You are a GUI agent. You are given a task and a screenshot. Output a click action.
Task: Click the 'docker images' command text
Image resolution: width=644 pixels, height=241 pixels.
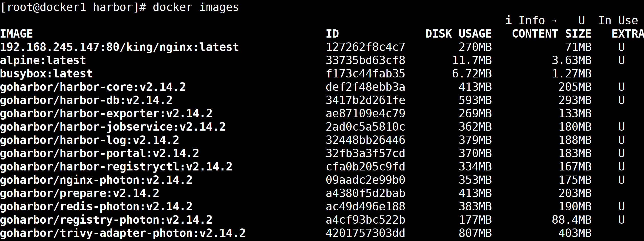pyautogui.click(x=196, y=7)
